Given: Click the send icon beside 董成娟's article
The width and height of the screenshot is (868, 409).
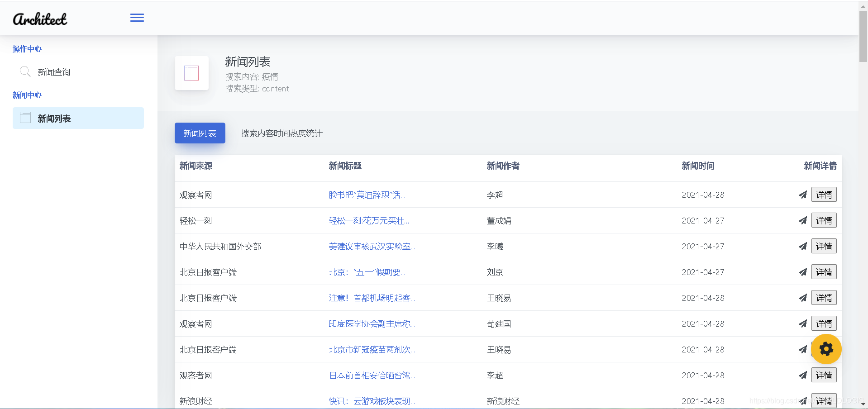Looking at the screenshot, I should tap(803, 220).
